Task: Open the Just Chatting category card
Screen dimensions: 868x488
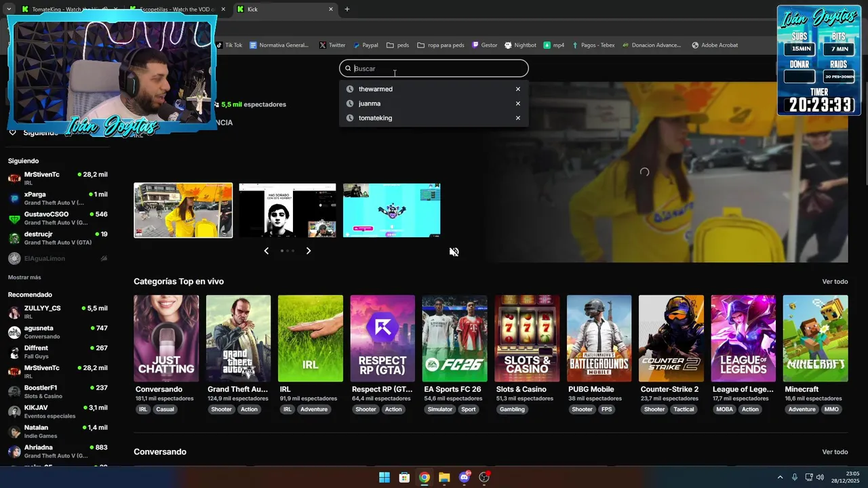Action: point(166,338)
